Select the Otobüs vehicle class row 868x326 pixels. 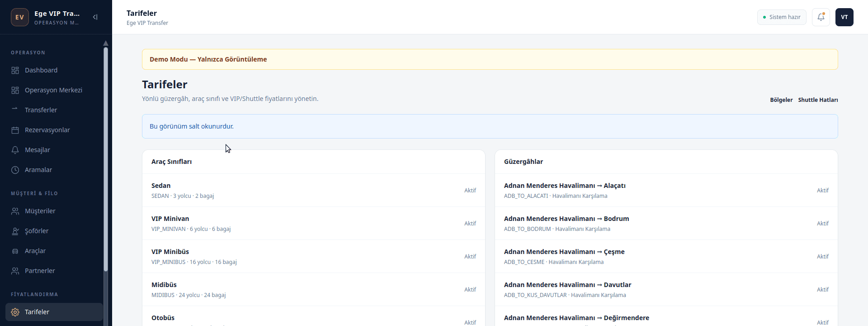point(314,316)
